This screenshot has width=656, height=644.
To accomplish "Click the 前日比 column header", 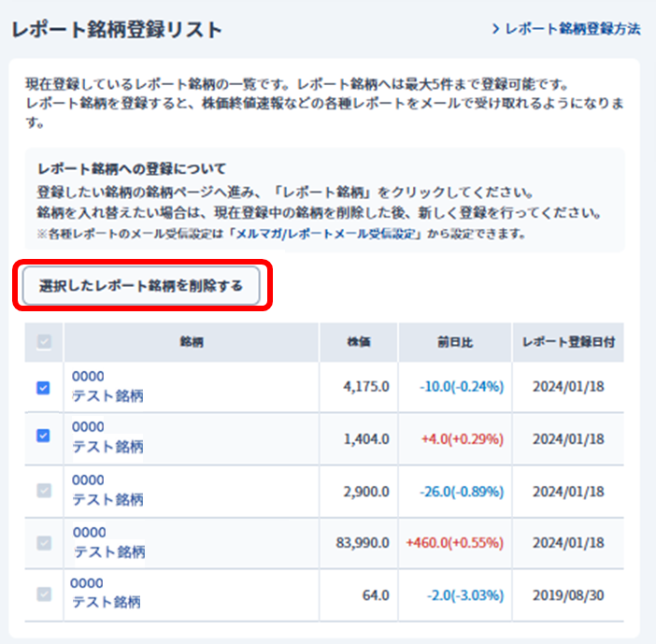I will 455,343.
